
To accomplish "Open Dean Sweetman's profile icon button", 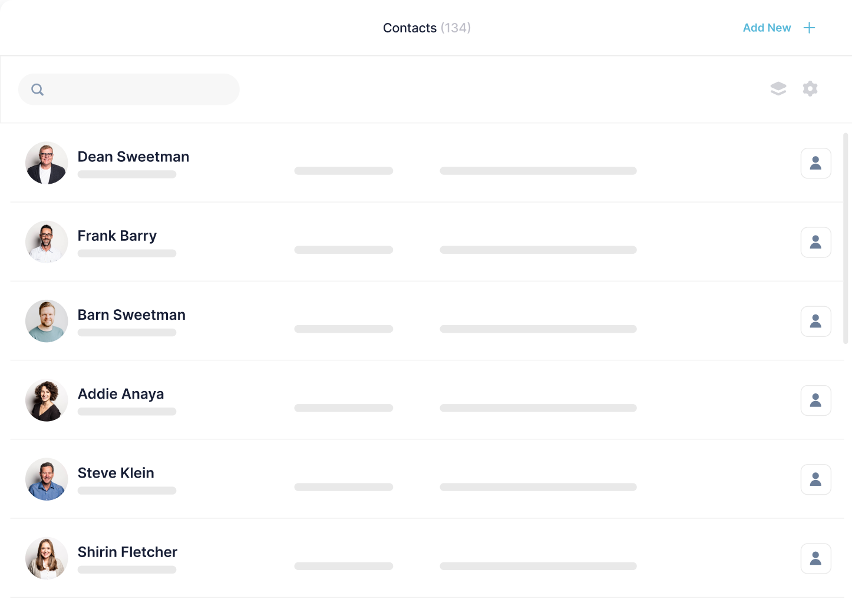I will 815,163.
